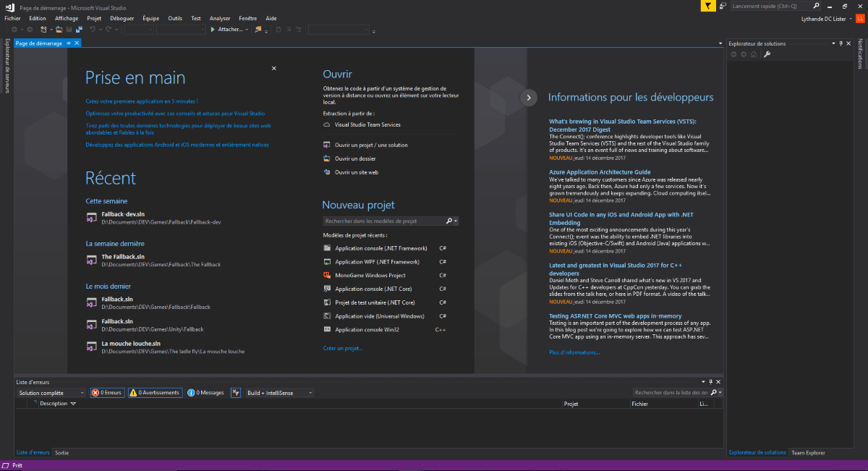Click the Application console Win32 icon
The height and width of the screenshot is (471, 868).
tap(328, 330)
